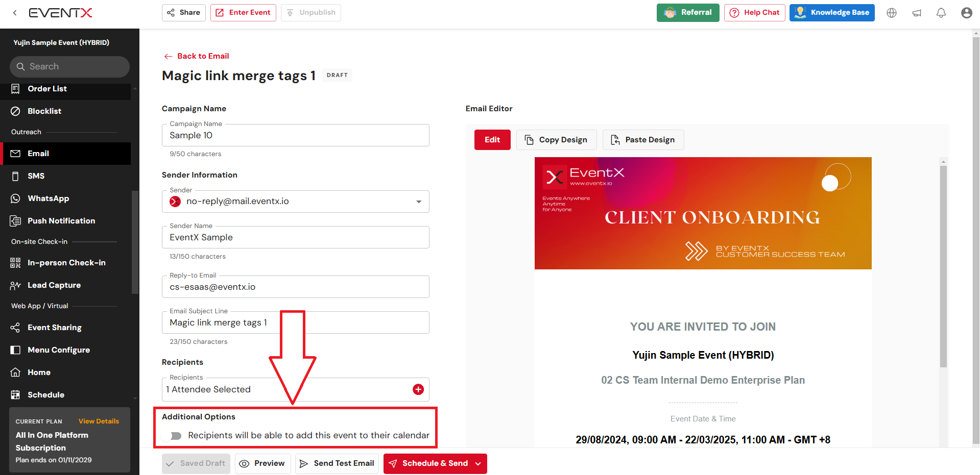Viewport: 980px width, 475px height.
Task: Click the red Edit button in Email Editor
Action: coord(492,140)
